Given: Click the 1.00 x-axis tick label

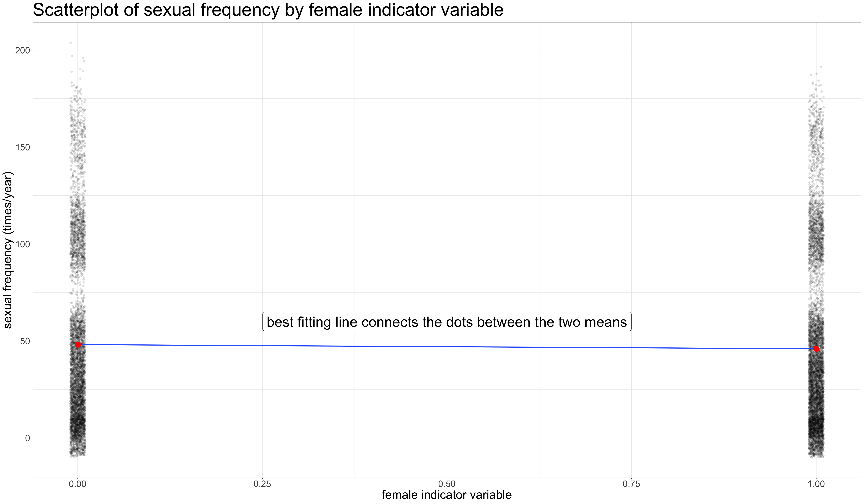Looking at the screenshot, I should click(x=816, y=484).
